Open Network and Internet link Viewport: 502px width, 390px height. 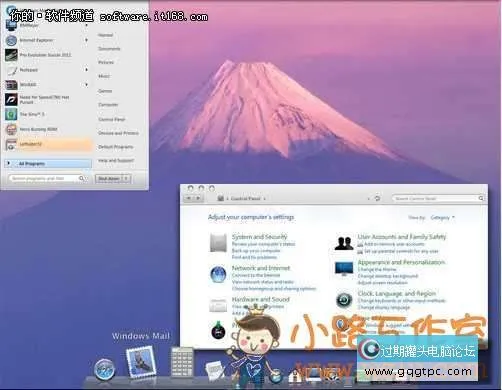pyautogui.click(x=261, y=268)
